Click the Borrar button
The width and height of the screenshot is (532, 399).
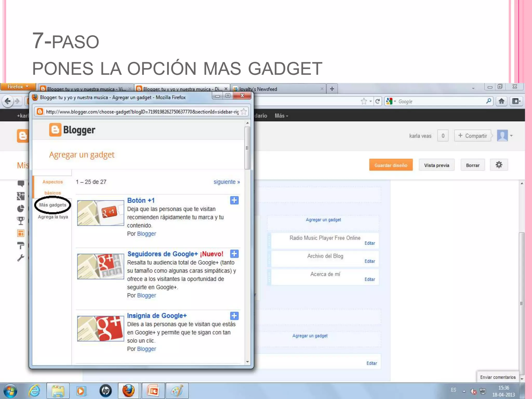pyautogui.click(x=473, y=165)
